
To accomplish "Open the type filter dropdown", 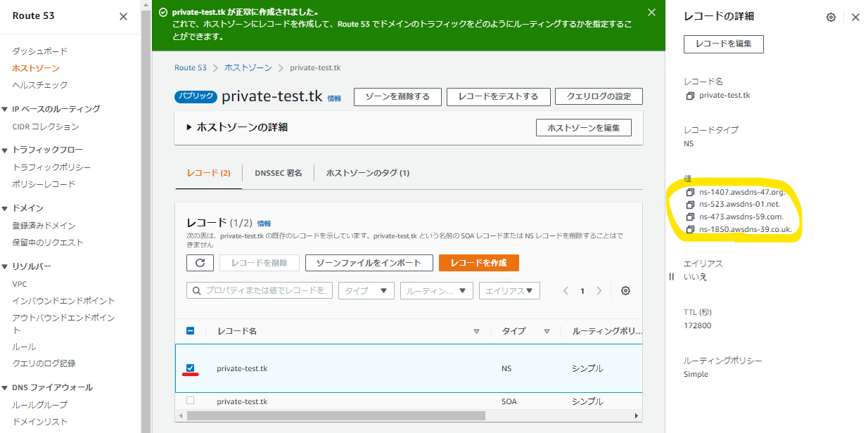I will point(366,290).
